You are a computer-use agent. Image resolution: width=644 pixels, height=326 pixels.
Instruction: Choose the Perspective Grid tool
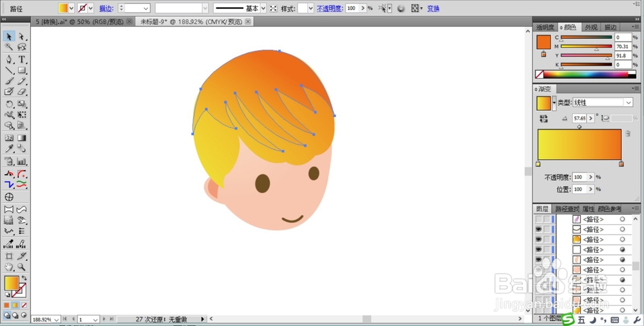(x=21, y=126)
